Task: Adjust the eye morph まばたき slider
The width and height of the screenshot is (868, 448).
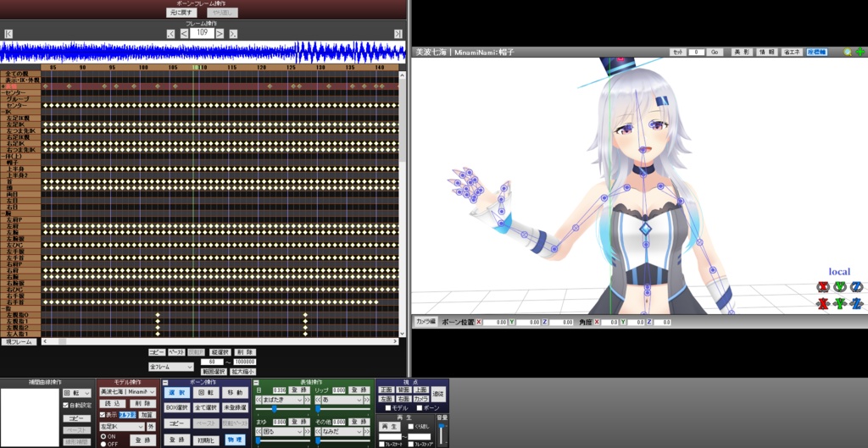Action: click(x=283, y=410)
